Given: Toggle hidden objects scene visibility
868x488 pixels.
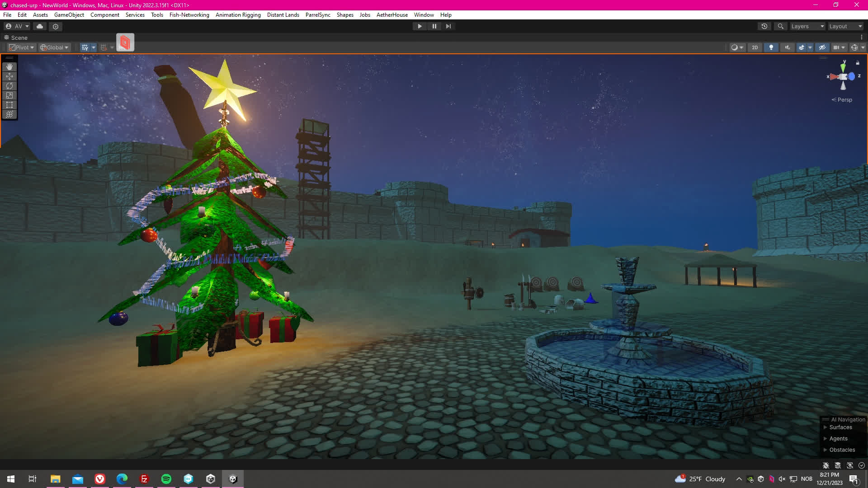Looking at the screenshot, I should point(822,47).
